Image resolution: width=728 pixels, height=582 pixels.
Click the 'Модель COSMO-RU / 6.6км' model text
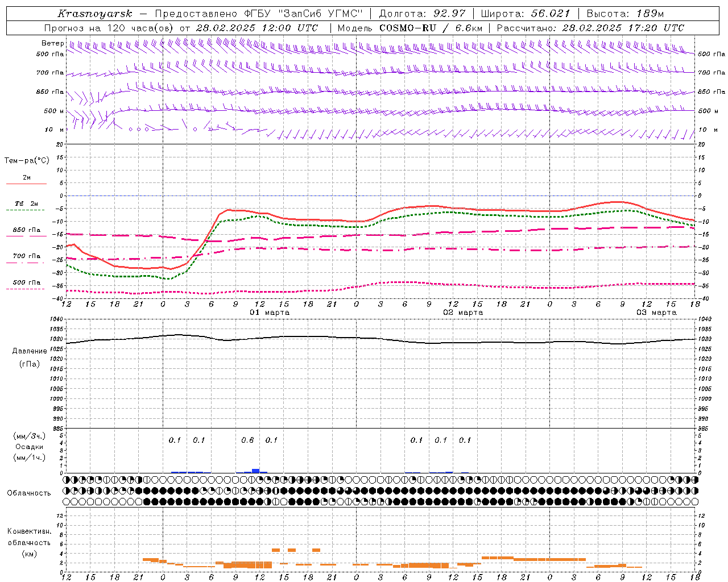coord(409,28)
